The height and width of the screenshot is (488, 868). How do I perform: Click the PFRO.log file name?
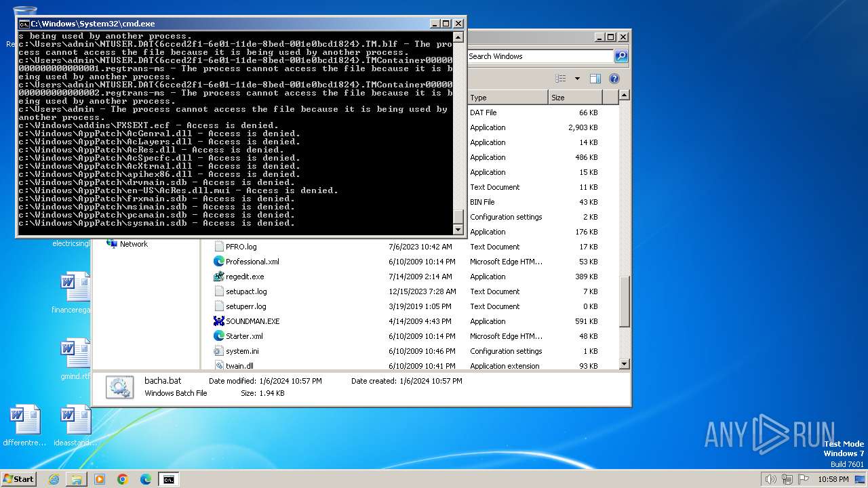pos(241,247)
